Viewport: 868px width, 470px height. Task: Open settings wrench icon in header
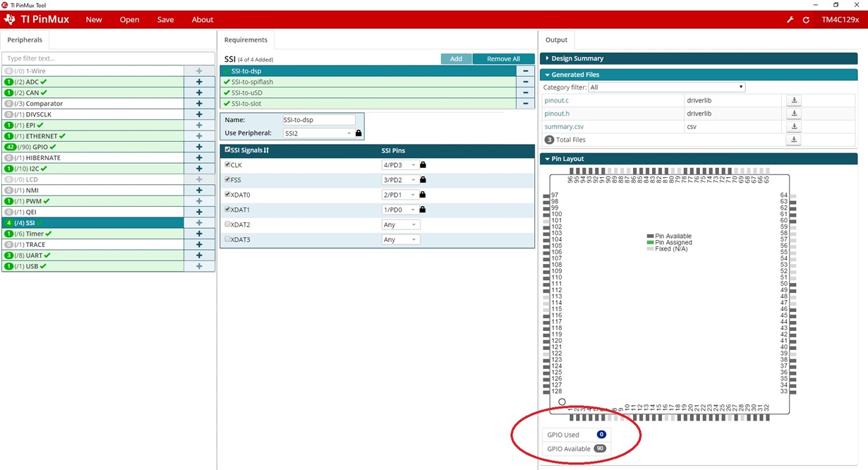tap(790, 20)
